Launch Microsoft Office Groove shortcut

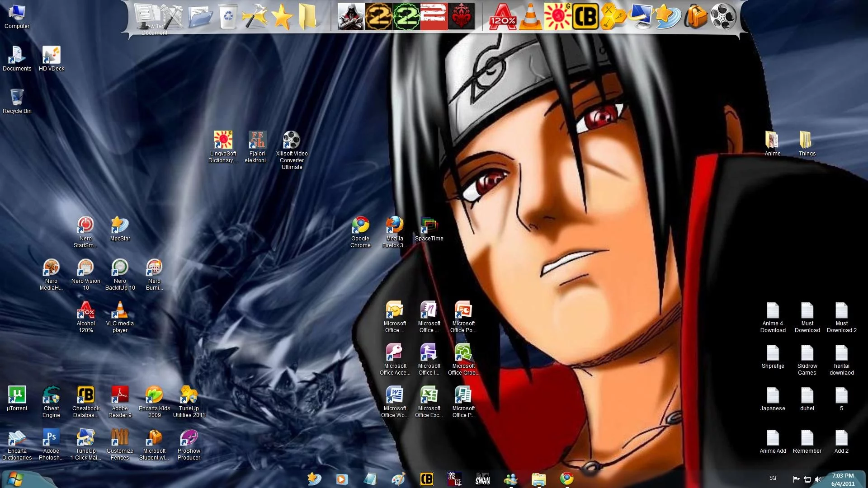pyautogui.click(x=463, y=359)
